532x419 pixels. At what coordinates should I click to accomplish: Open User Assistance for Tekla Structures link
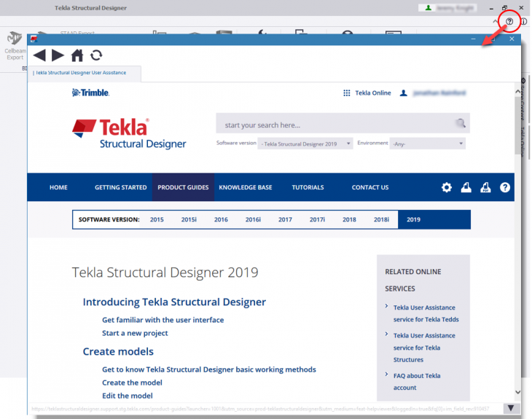pyautogui.click(x=424, y=348)
